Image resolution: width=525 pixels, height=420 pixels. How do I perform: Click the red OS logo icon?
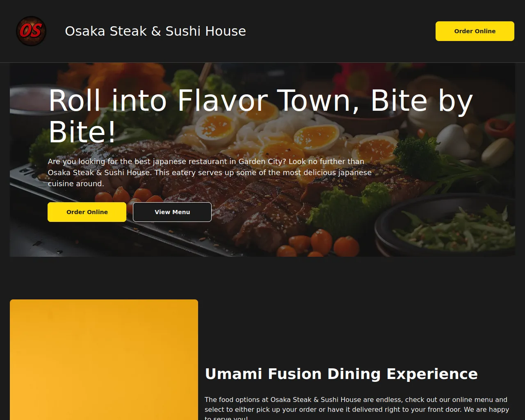pyautogui.click(x=31, y=31)
